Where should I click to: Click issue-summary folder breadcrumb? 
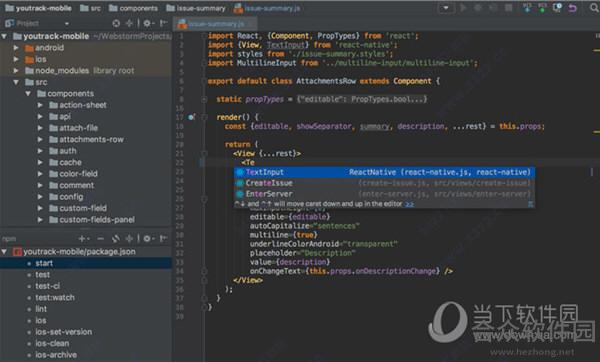196,8
